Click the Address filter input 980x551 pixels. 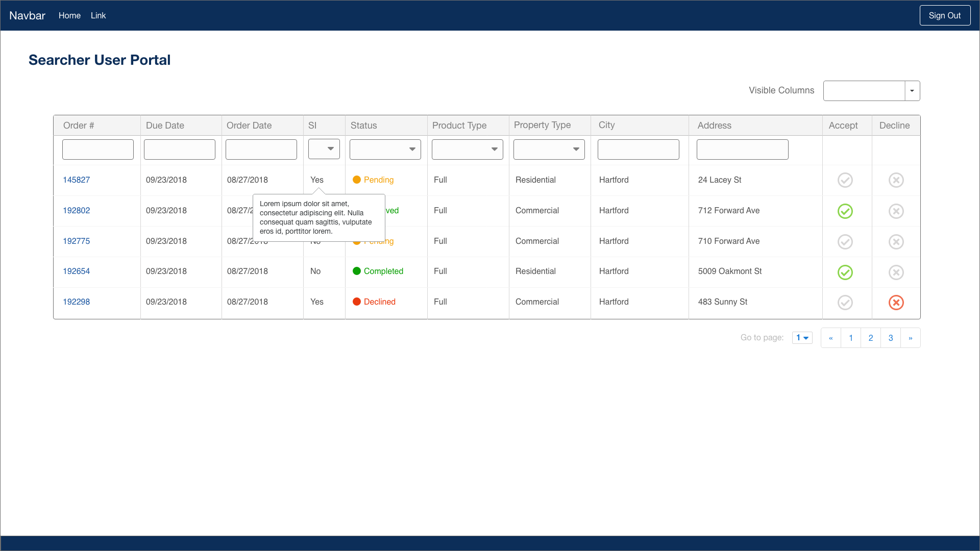743,149
